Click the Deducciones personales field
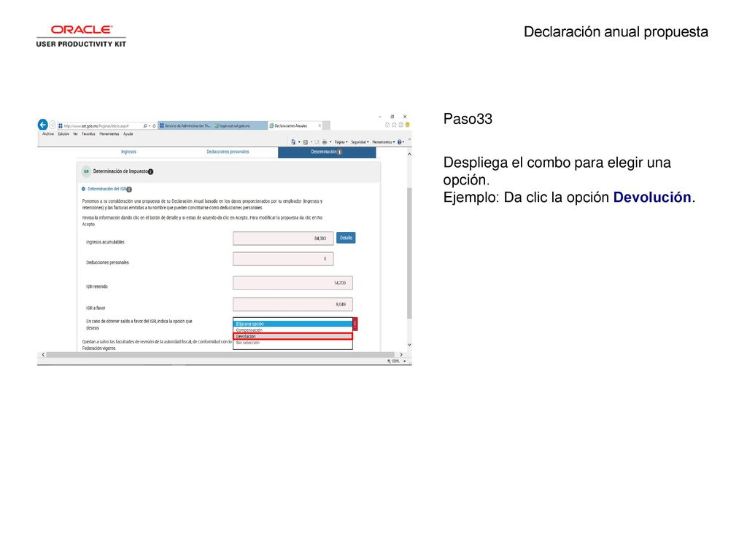Image resolution: width=747 pixels, height=560 pixels. [x=283, y=259]
